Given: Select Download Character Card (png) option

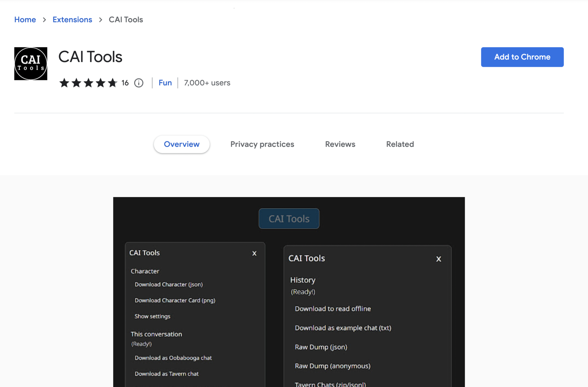Looking at the screenshot, I should 175,300.
